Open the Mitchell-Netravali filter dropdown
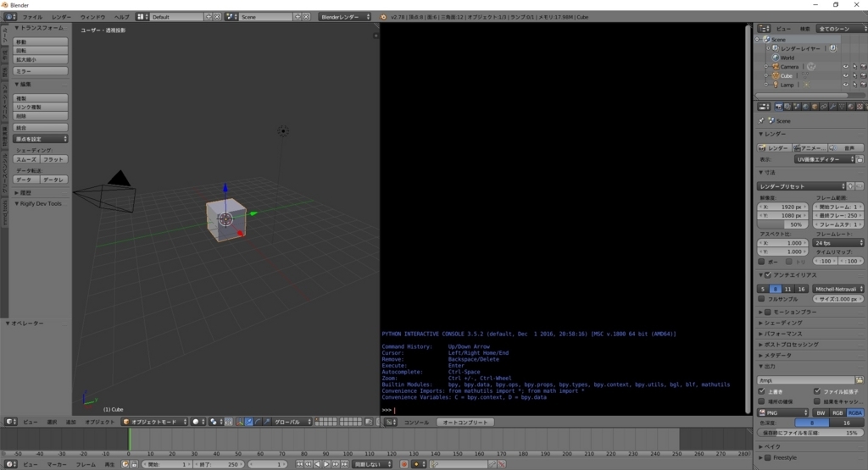Screen dimensions: 868x470 click(838, 289)
